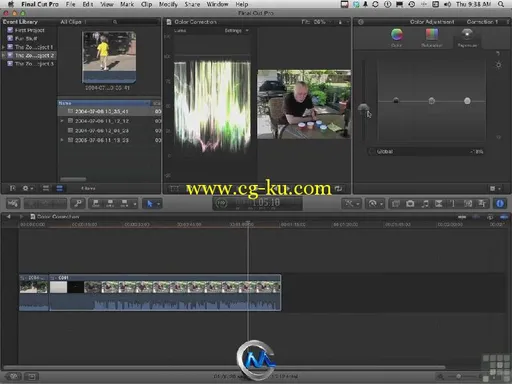
Task: Open the Retime speedometer menu
Action: pyautogui.click(x=375, y=203)
